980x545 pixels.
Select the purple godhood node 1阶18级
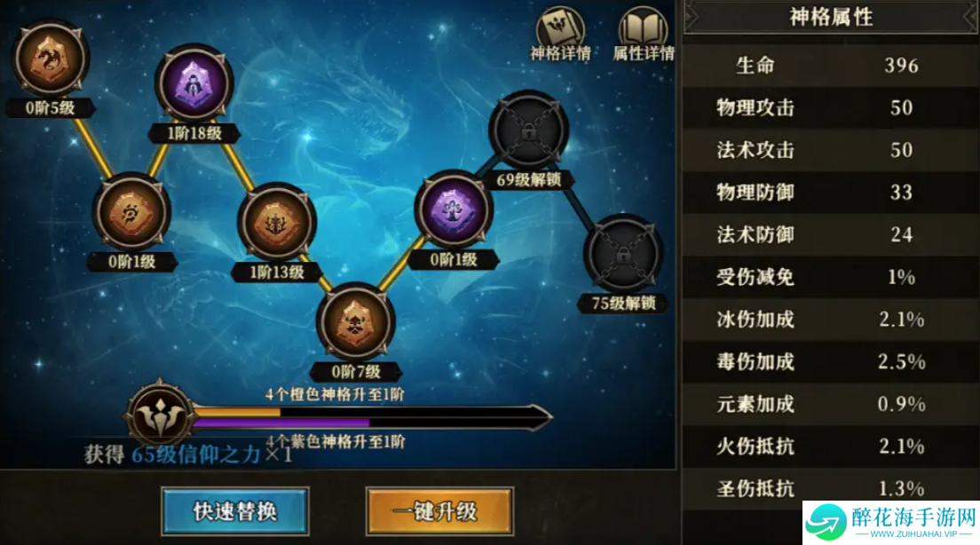point(194,84)
